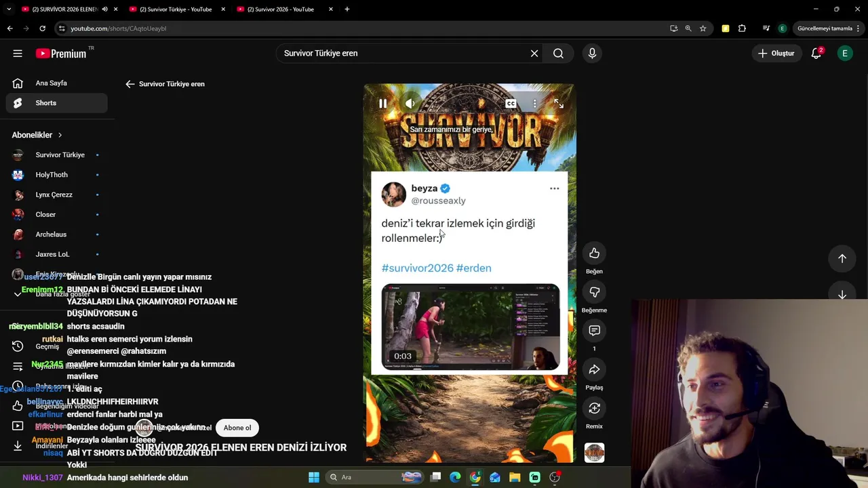Open HolyThoth subscription channel

[57, 175]
